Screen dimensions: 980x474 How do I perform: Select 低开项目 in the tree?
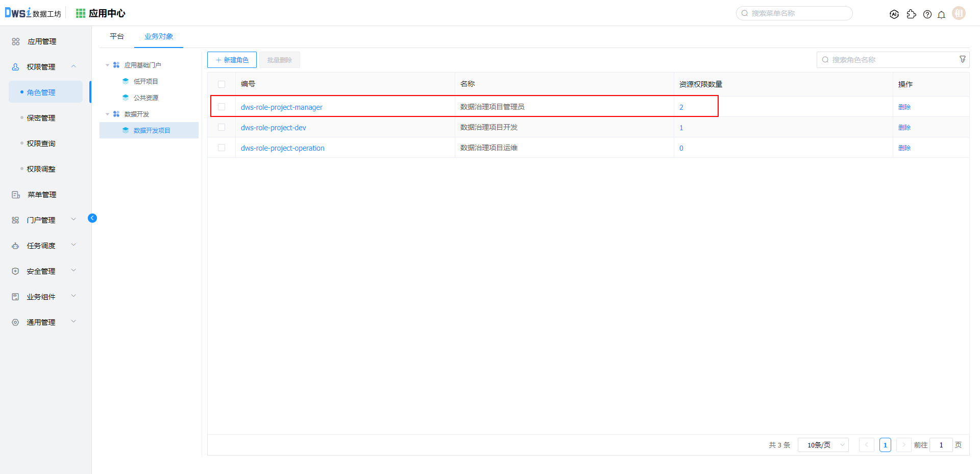pos(145,81)
